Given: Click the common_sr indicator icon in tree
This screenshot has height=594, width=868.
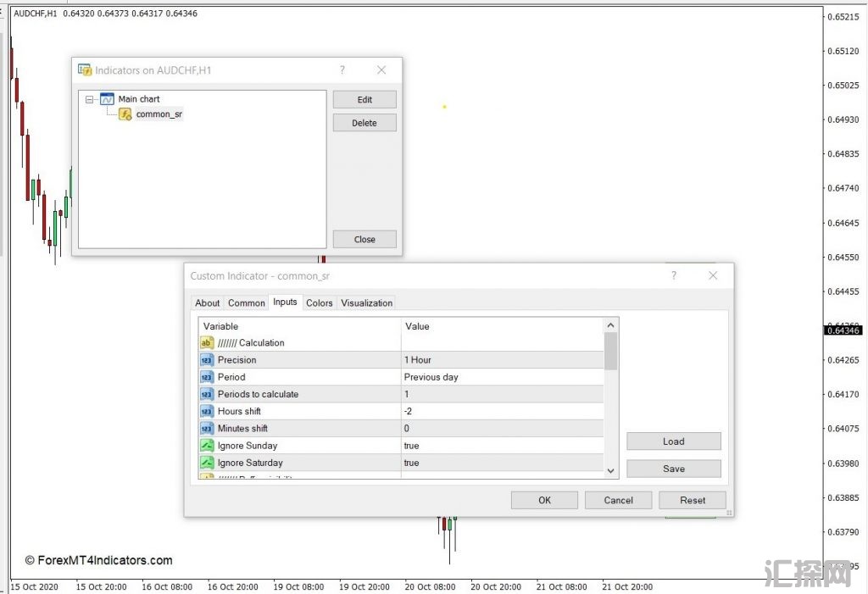Looking at the screenshot, I should 125,114.
